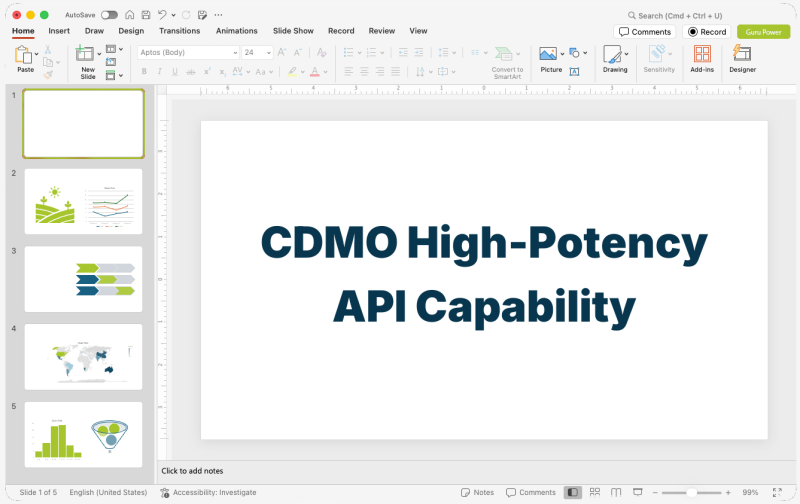The width and height of the screenshot is (800, 504).
Task: Increase list indent level
Action: tap(419, 52)
